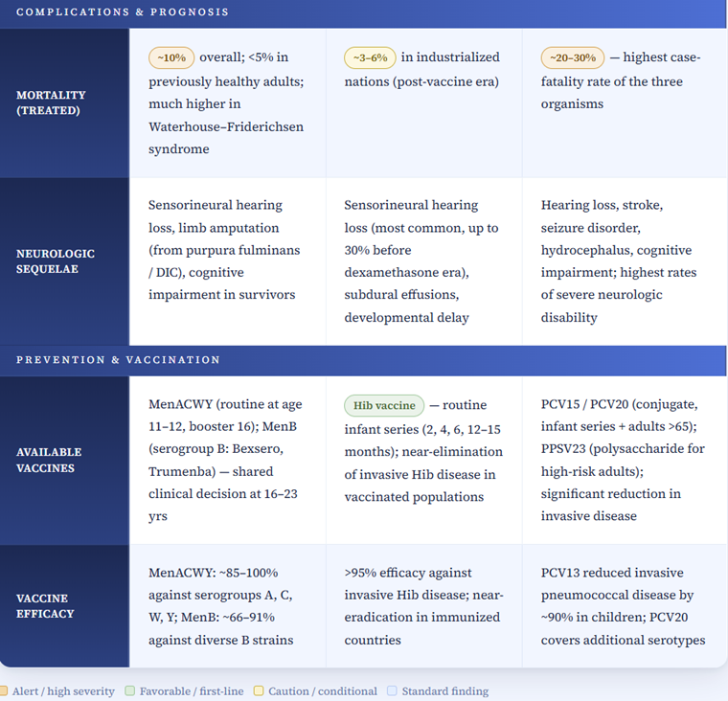Screen dimensions: 728x701
Task: Click the ~20–30% case-fatality badge
Action: [573, 57]
